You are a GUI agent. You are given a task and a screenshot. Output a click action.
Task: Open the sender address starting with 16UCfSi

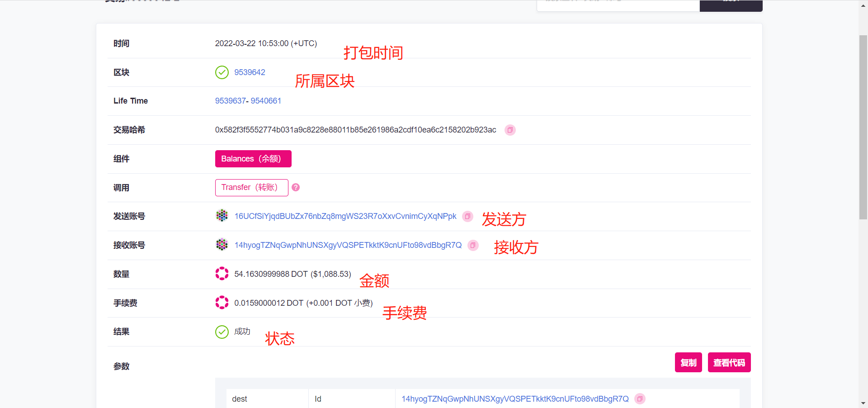[x=345, y=216]
